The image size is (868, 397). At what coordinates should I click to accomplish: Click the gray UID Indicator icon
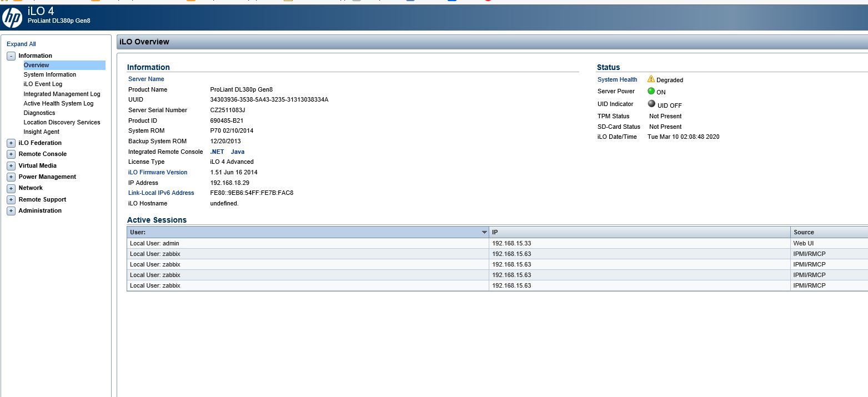pos(651,104)
